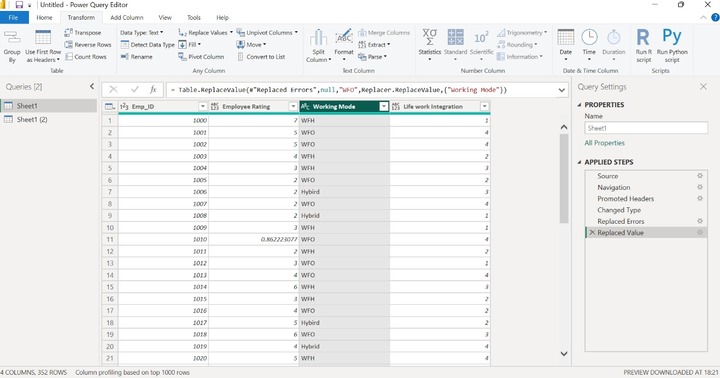Screen dimensions: 720x378
Task: Click gear icon beside Replaced Errors step
Action: click(700, 221)
